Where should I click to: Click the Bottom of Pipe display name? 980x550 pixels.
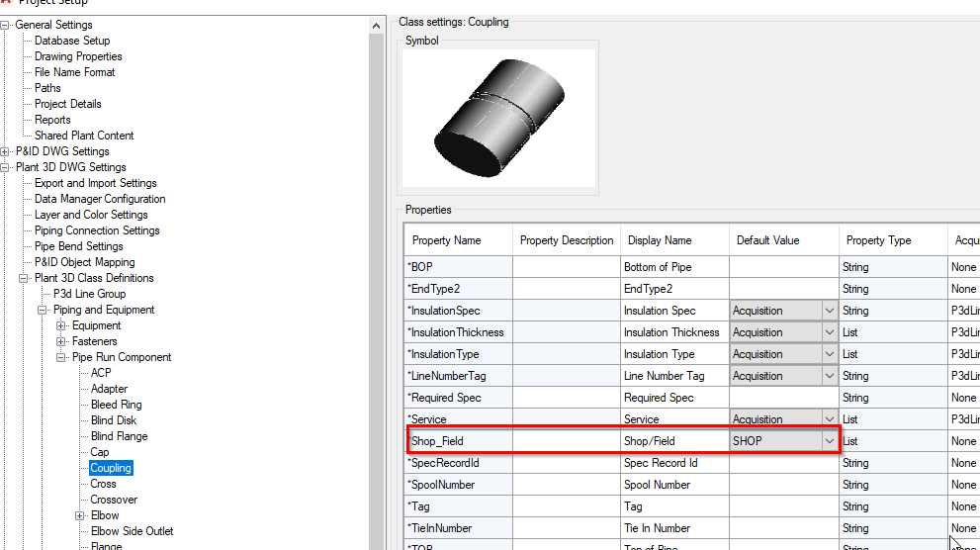pos(675,267)
